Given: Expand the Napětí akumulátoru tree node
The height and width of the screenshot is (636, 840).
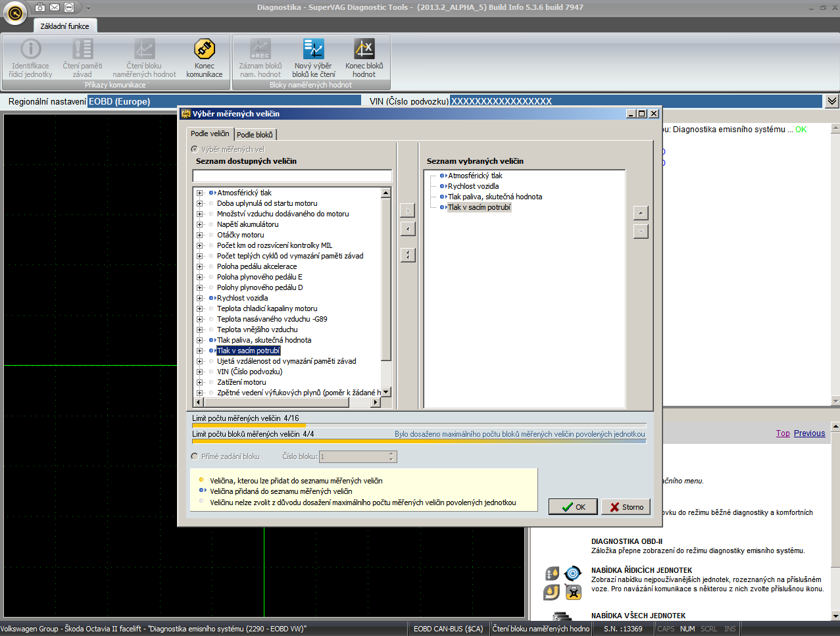Looking at the screenshot, I should tap(199, 224).
